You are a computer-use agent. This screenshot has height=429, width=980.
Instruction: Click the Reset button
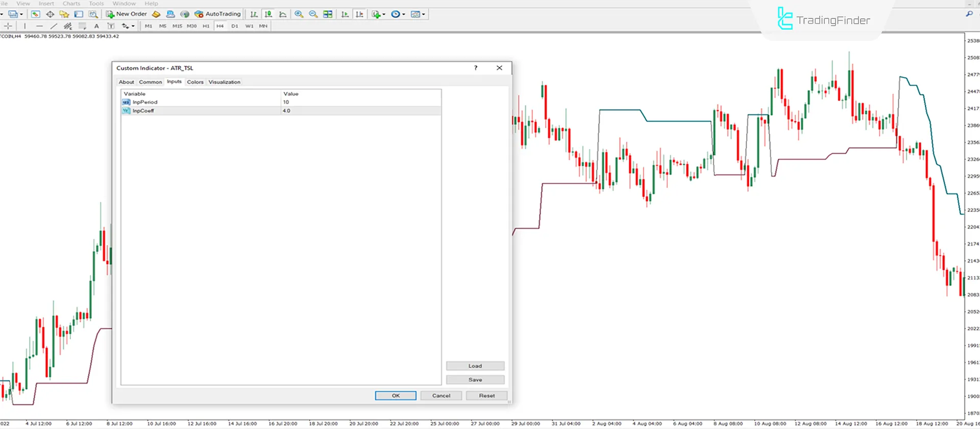click(486, 396)
